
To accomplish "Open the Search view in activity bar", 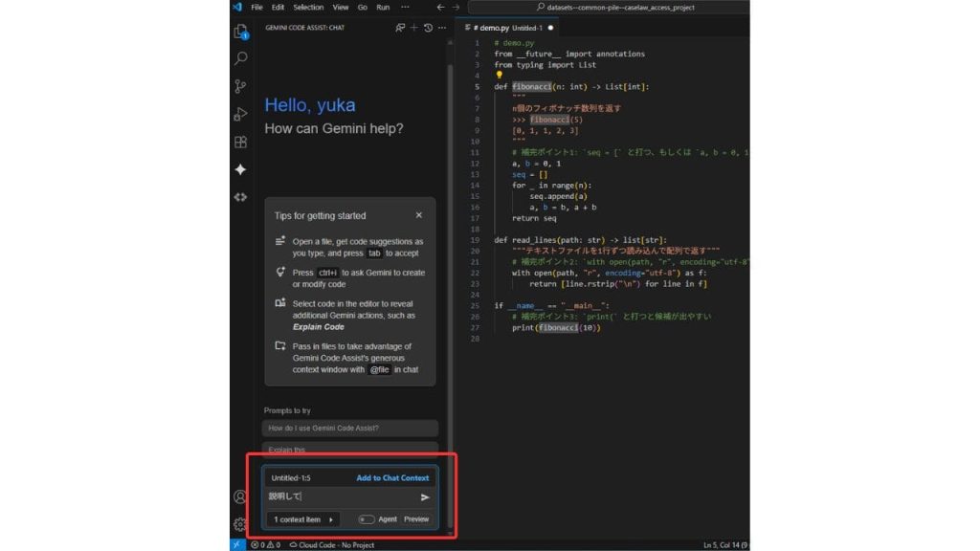I will [240, 58].
